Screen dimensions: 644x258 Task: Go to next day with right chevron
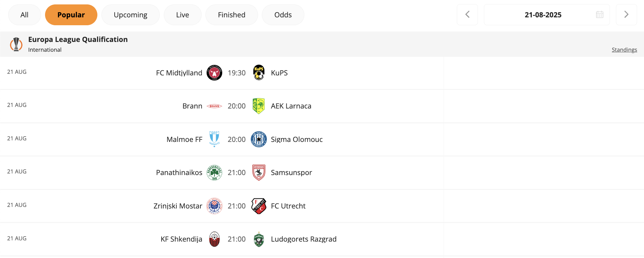[626, 15]
